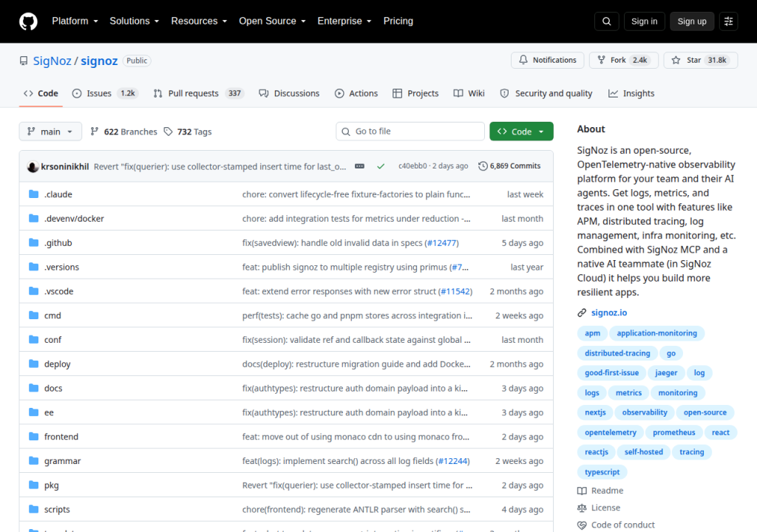This screenshot has height=532, width=757.
Task: Switch to the Wiki tab
Action: [x=469, y=94]
